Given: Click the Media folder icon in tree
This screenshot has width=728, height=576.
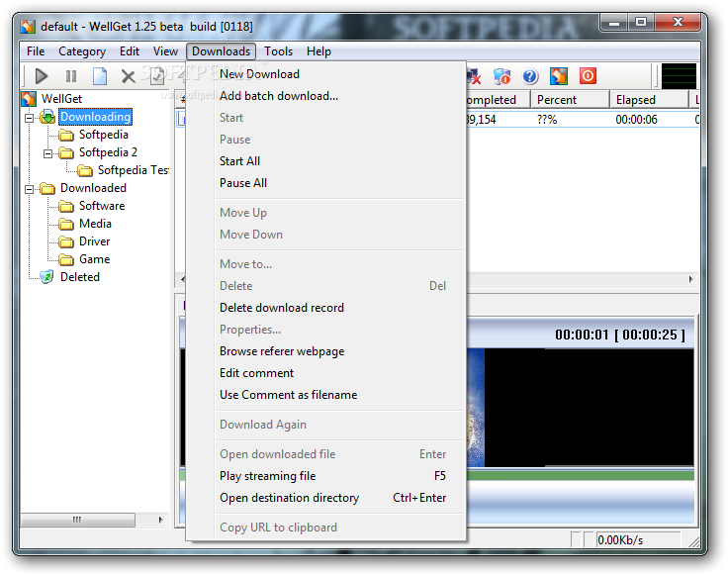Looking at the screenshot, I should point(66,224).
